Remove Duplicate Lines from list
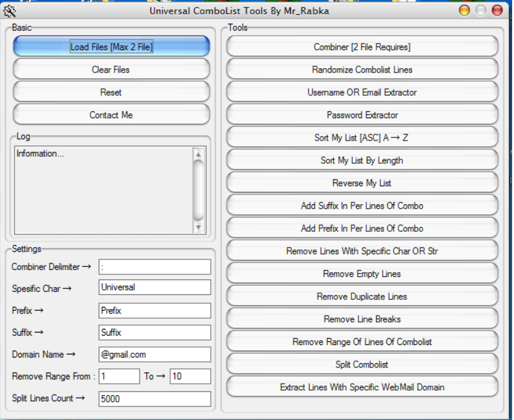 pyautogui.click(x=362, y=297)
